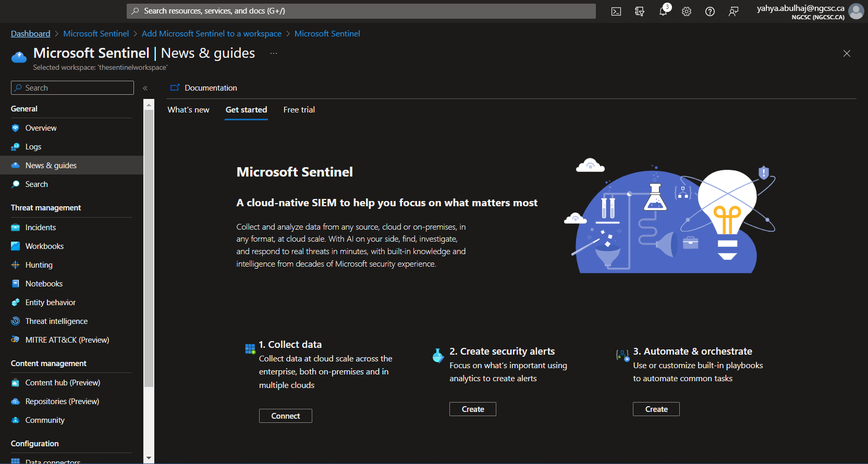Screen dimensions: 868x464
Task: Click the Notebooks icon
Action: click(16, 284)
